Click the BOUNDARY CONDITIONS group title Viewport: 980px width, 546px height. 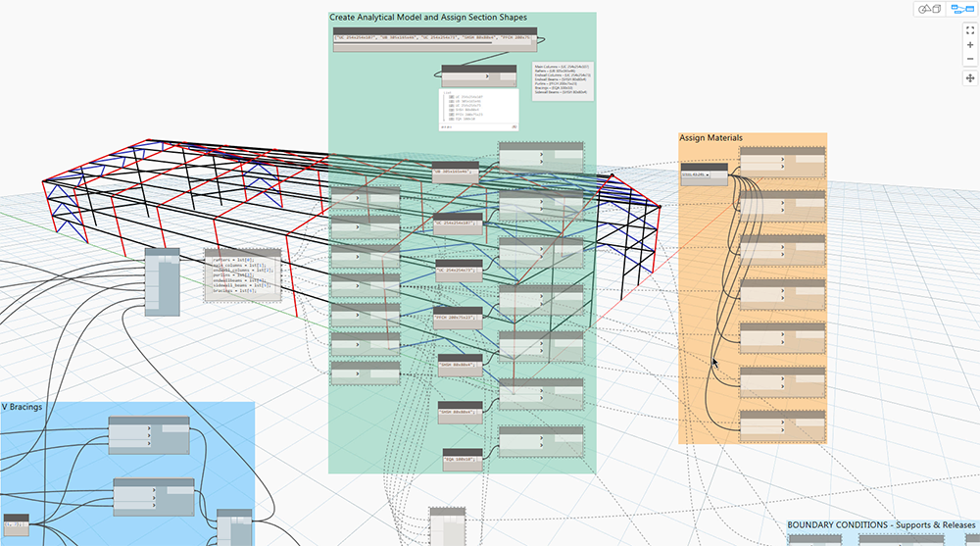881,524
